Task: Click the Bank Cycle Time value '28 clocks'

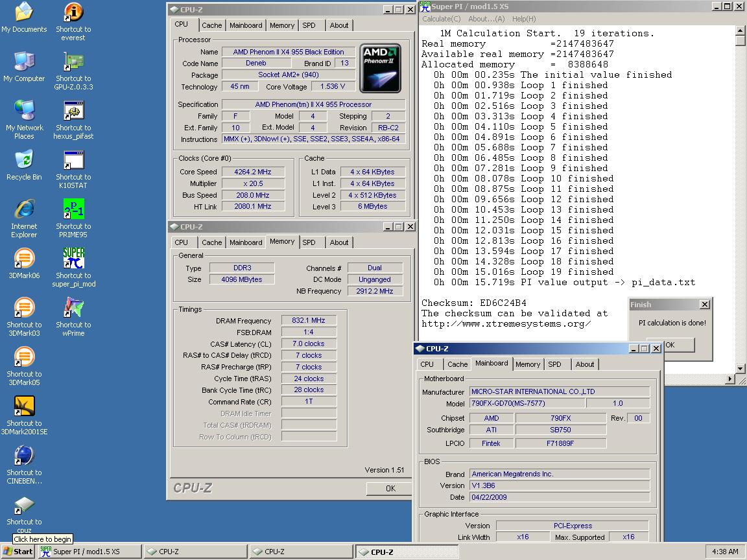Action: [308, 390]
